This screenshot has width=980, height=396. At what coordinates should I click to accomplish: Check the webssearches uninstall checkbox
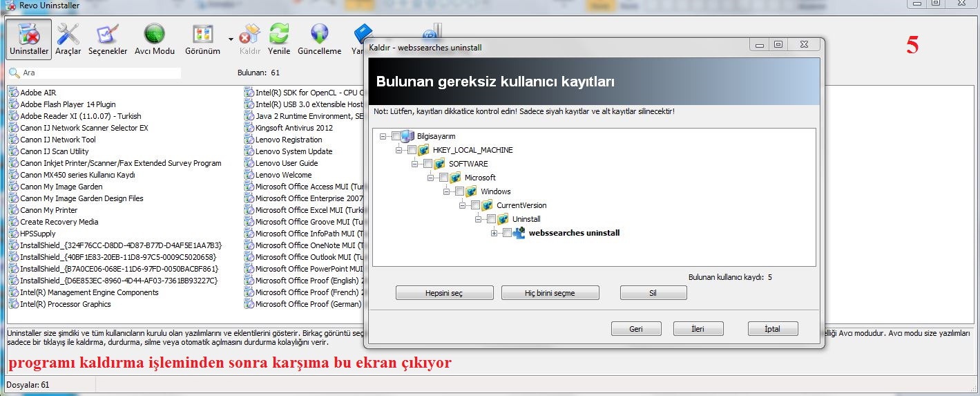[x=508, y=233]
